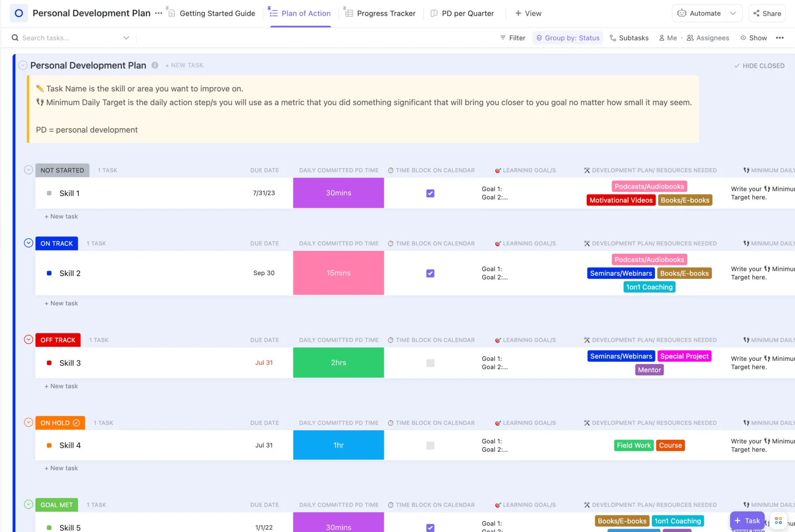
Task: Click the pink 15mins cell for Skill 2
Action: pyautogui.click(x=338, y=273)
